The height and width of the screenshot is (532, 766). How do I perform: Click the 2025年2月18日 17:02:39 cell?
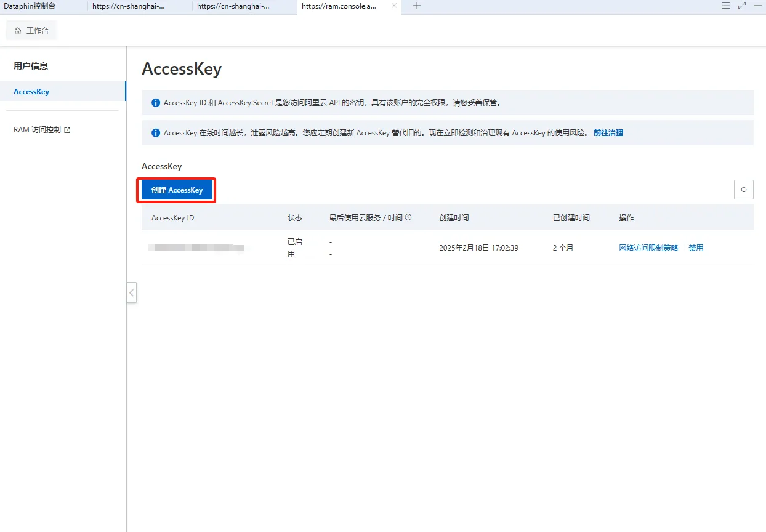[x=479, y=248]
